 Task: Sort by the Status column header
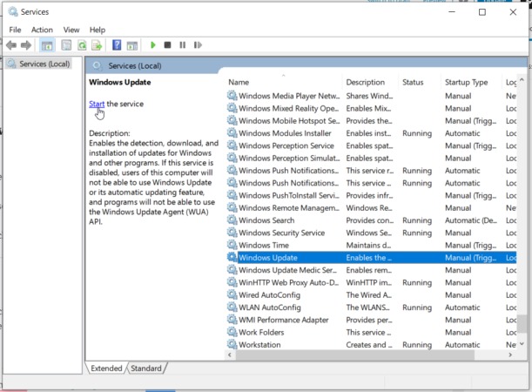[413, 82]
